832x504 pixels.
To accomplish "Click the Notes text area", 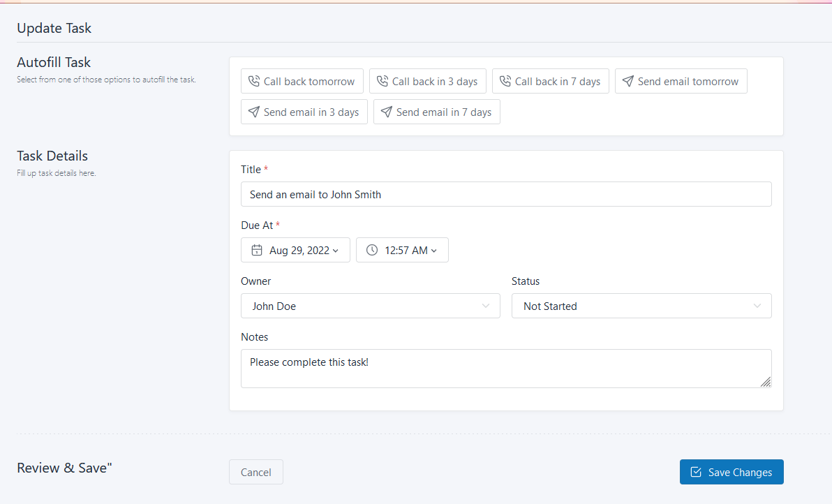I will tap(506, 368).
